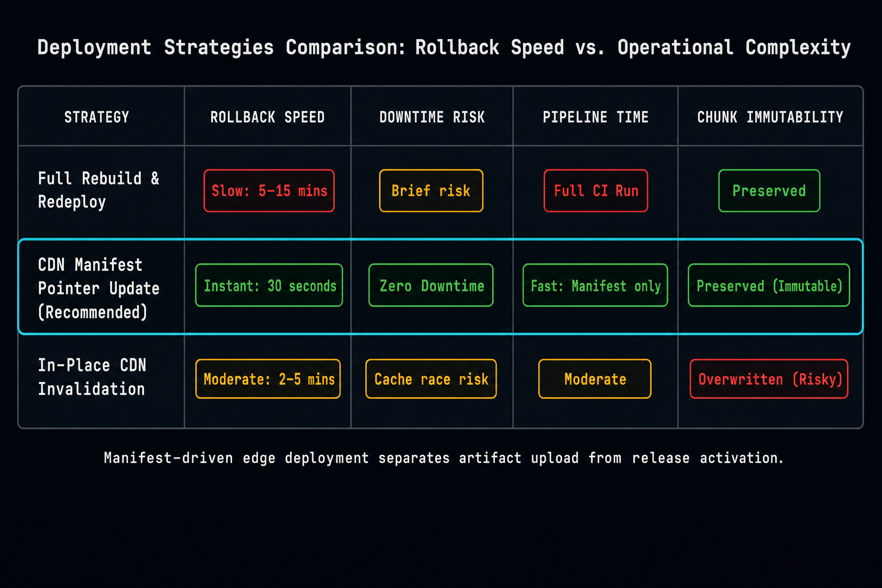Viewport: 882px width, 588px height.
Task: Click the ROLLBACK SPEED column header
Action: coord(268,117)
